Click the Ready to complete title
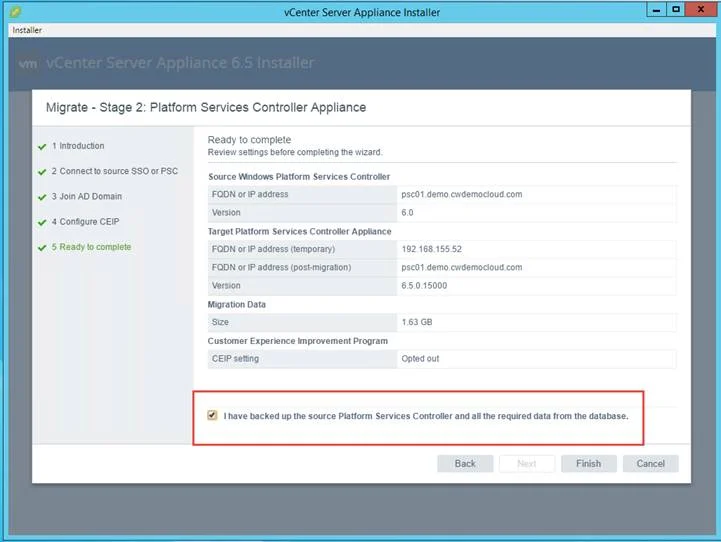 pos(249,140)
